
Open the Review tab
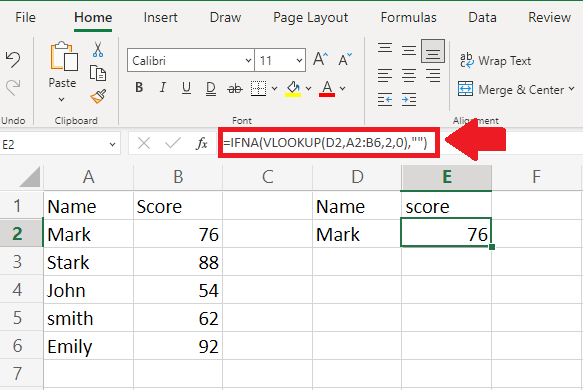point(550,17)
